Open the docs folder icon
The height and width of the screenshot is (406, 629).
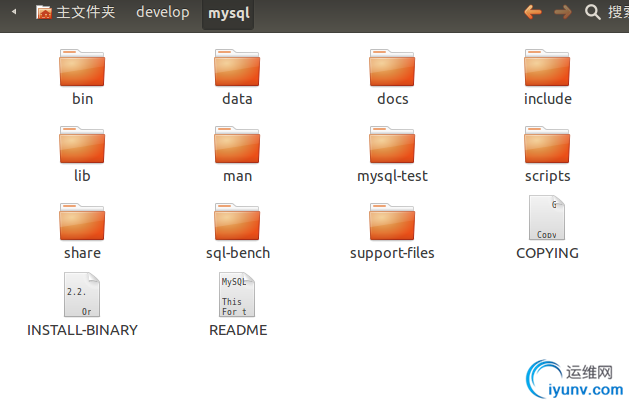tap(392, 68)
